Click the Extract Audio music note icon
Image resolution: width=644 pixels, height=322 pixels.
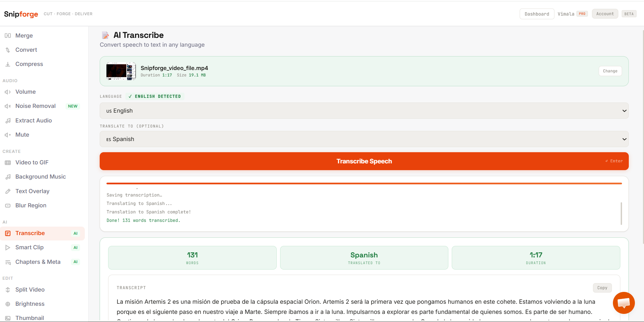pyautogui.click(x=8, y=120)
